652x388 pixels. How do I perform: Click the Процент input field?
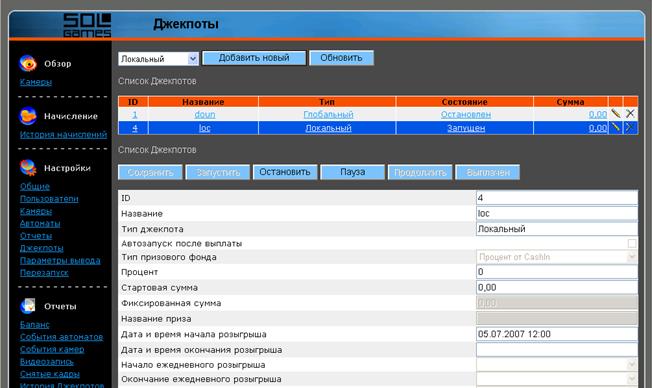tap(557, 272)
